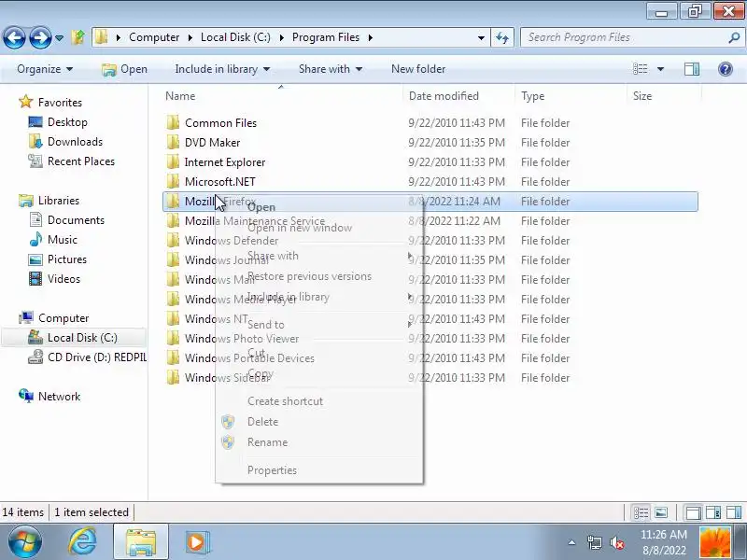Sort by the Size column header

(x=665, y=96)
